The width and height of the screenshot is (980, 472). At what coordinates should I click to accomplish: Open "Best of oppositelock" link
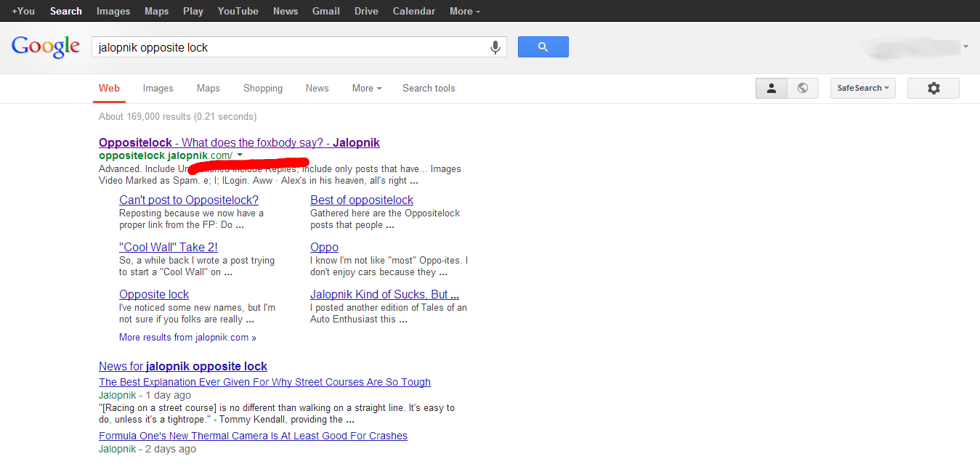coord(362,200)
